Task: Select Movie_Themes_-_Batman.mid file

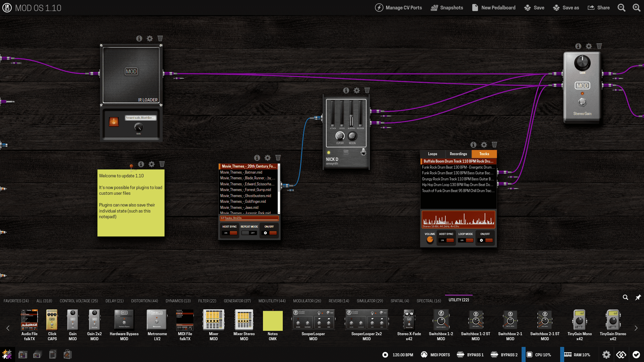Action: (x=248, y=172)
